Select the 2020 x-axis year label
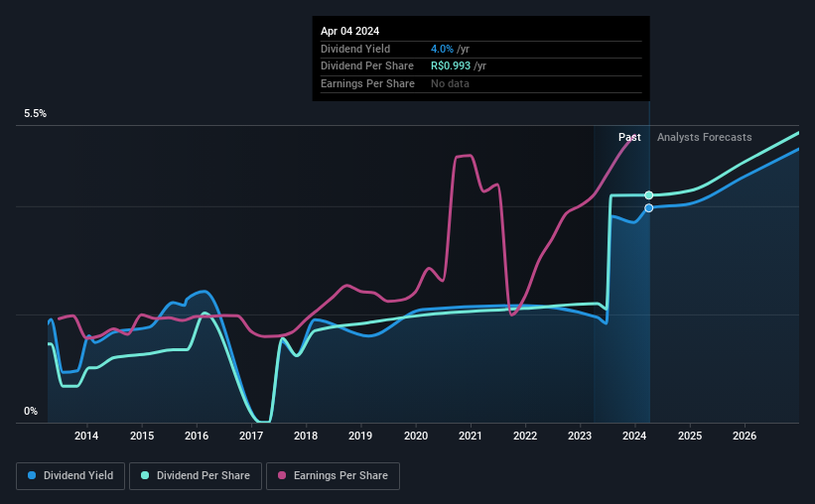 [416, 436]
